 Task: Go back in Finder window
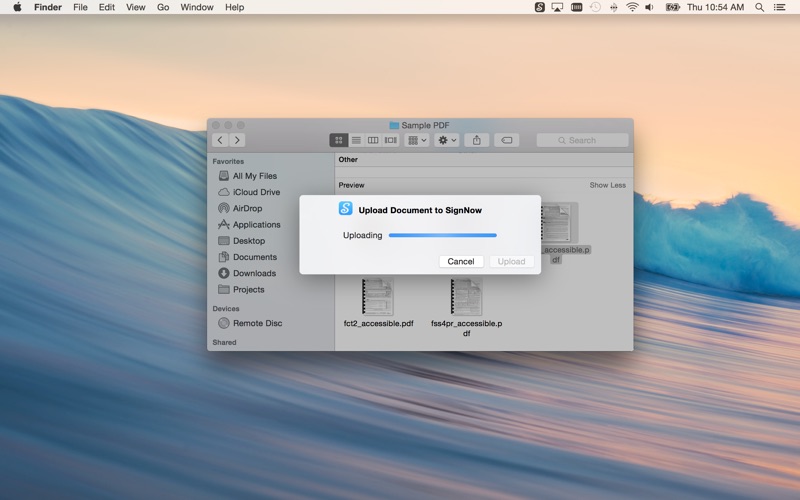pyautogui.click(x=220, y=140)
